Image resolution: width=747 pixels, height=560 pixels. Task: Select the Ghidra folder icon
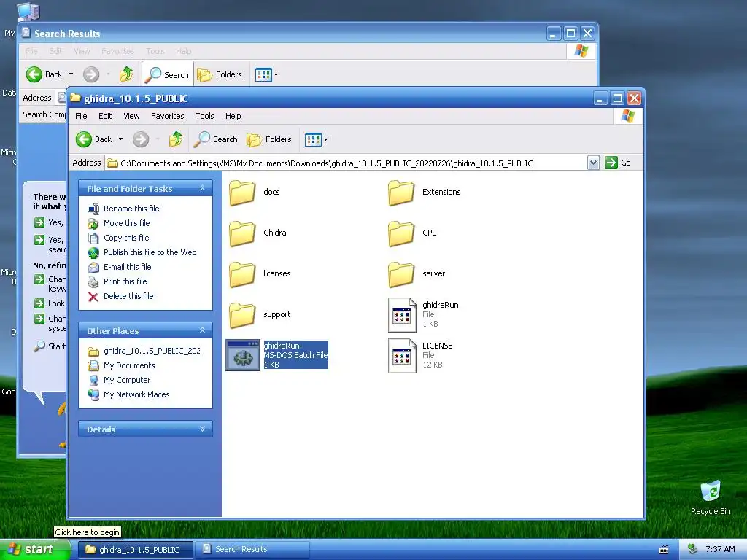pyautogui.click(x=242, y=233)
